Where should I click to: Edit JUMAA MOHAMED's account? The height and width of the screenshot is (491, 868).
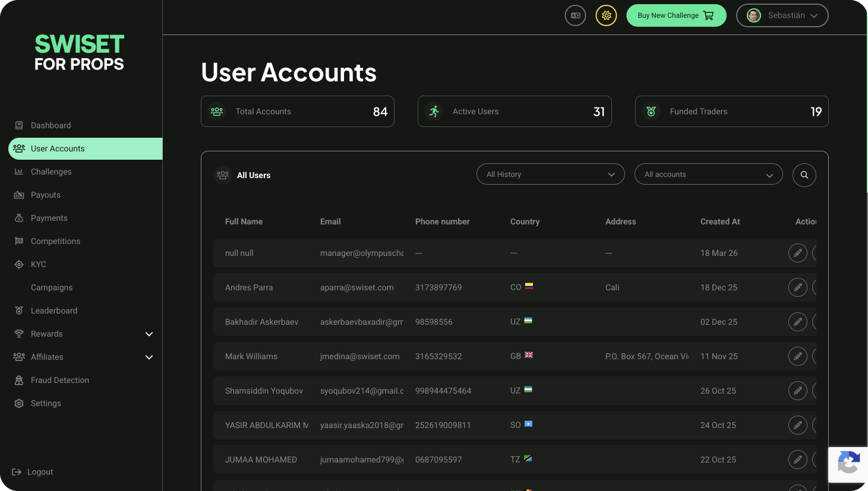(798, 460)
